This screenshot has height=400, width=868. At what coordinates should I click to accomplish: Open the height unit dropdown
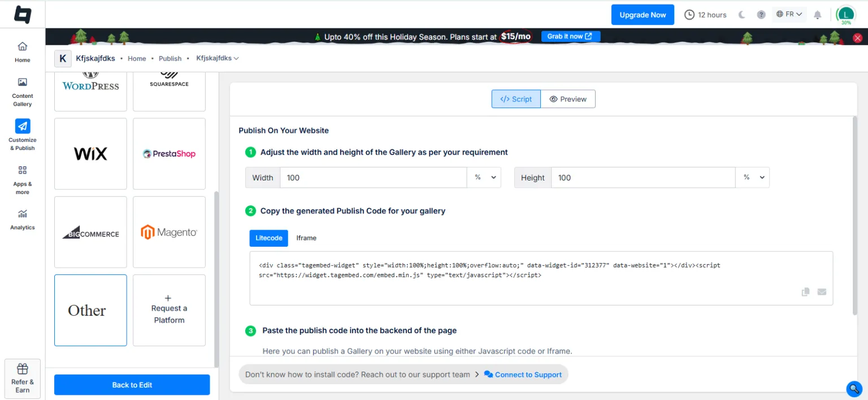tap(753, 178)
